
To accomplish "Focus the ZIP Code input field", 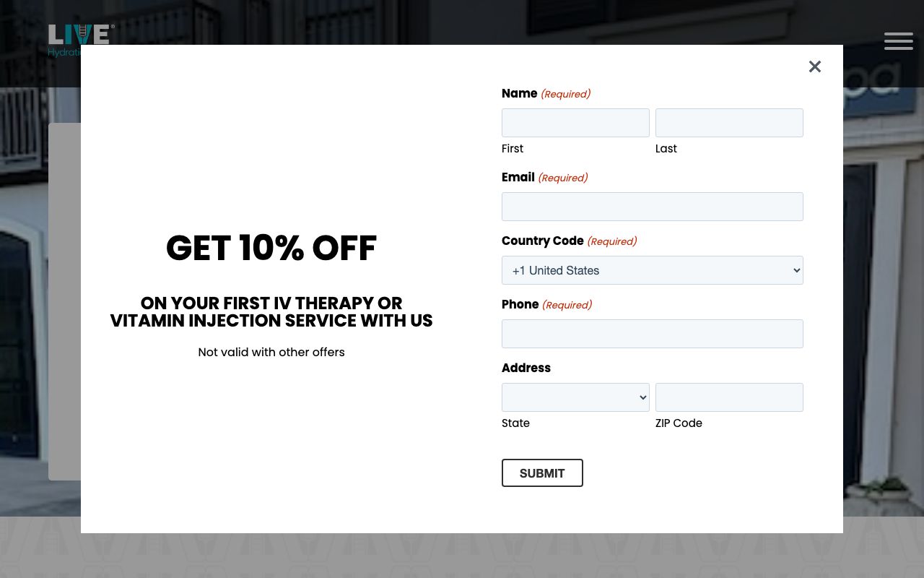I will [x=729, y=397].
